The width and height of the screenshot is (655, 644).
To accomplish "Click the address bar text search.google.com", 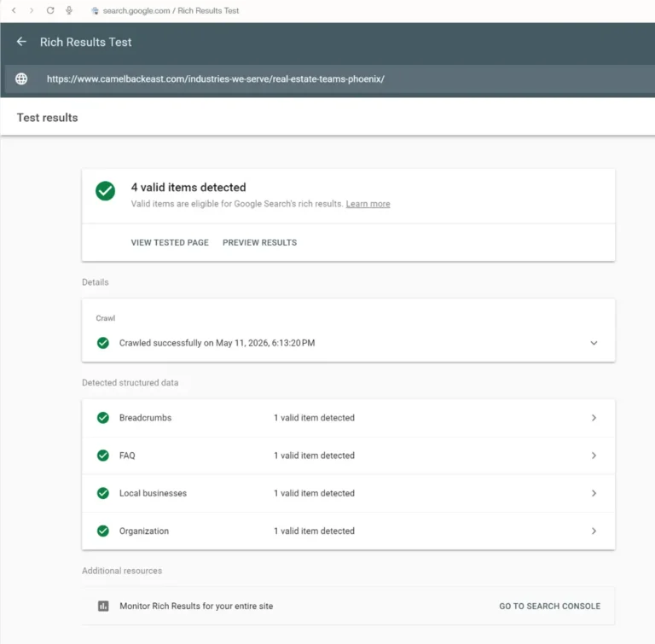I will (136, 11).
